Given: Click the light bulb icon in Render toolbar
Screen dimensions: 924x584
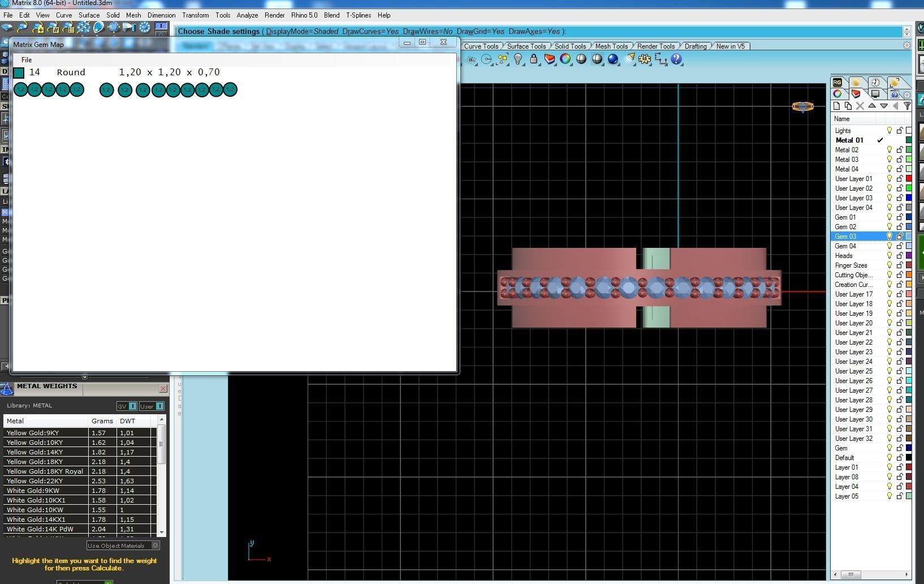Looking at the screenshot, I should 518,59.
